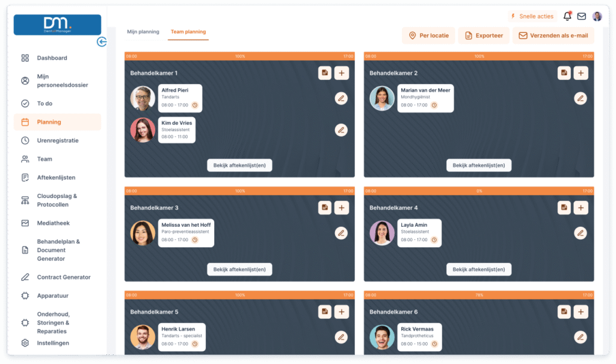Click the Per locatie button
Image resolution: width=616 pixels, height=364 pixels.
[x=428, y=35]
